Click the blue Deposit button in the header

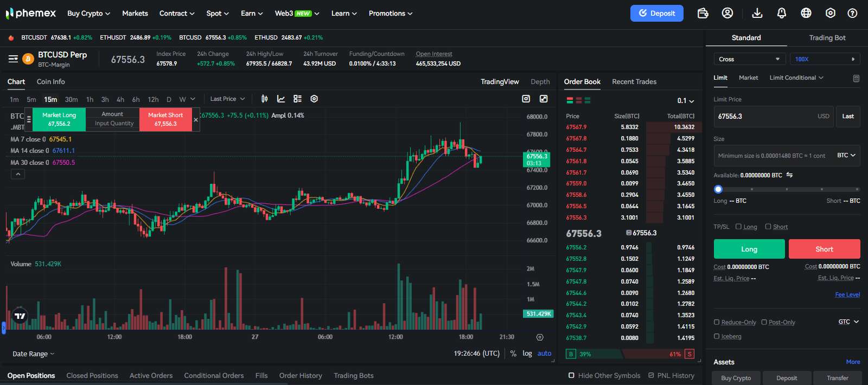point(656,13)
